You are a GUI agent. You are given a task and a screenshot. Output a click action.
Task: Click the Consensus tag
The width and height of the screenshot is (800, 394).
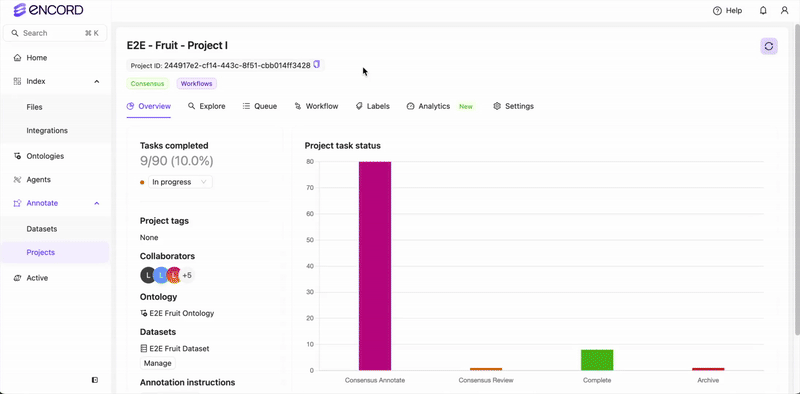point(147,83)
